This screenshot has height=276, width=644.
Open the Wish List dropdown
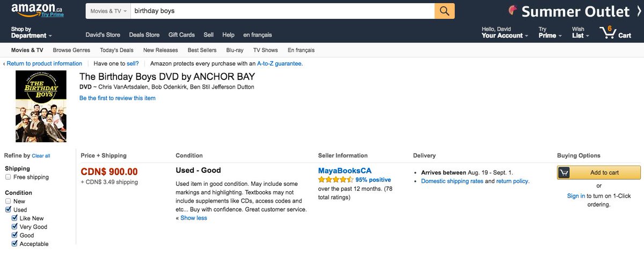(580, 32)
